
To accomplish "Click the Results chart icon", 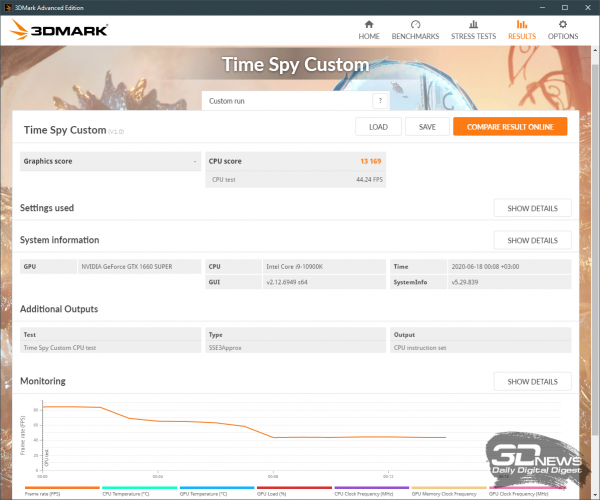I will (x=521, y=24).
